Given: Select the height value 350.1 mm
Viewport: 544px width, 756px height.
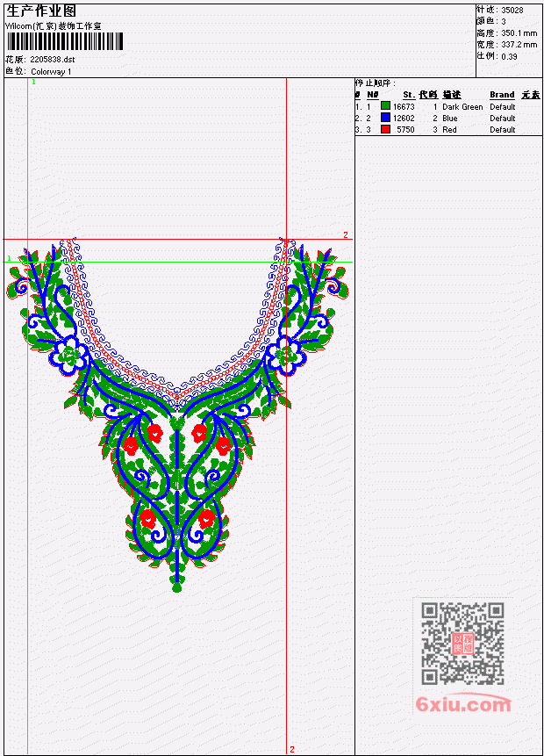Looking at the screenshot, I should [x=519, y=33].
